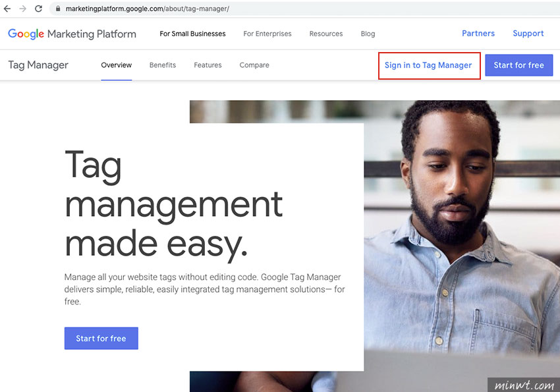Open the For Enterprises menu
The width and height of the screenshot is (560, 392).
pos(267,34)
